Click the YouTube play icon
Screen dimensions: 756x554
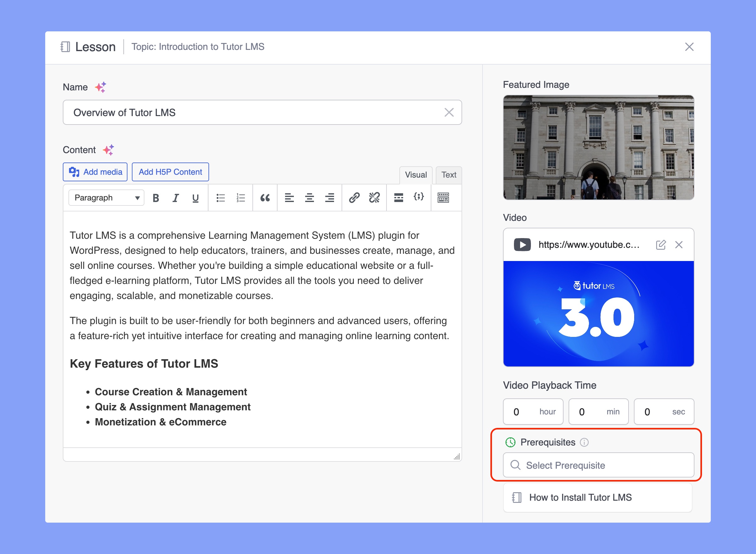pos(522,245)
